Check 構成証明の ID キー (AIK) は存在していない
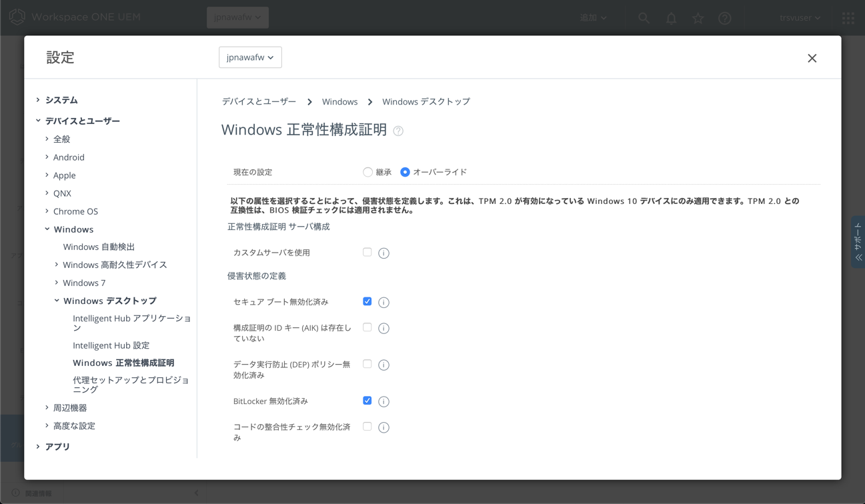 (367, 327)
